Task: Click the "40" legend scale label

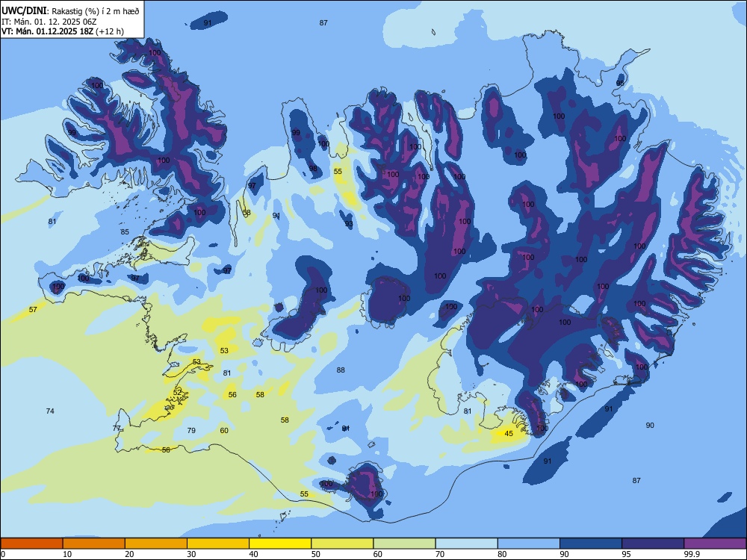Action: pyautogui.click(x=253, y=554)
